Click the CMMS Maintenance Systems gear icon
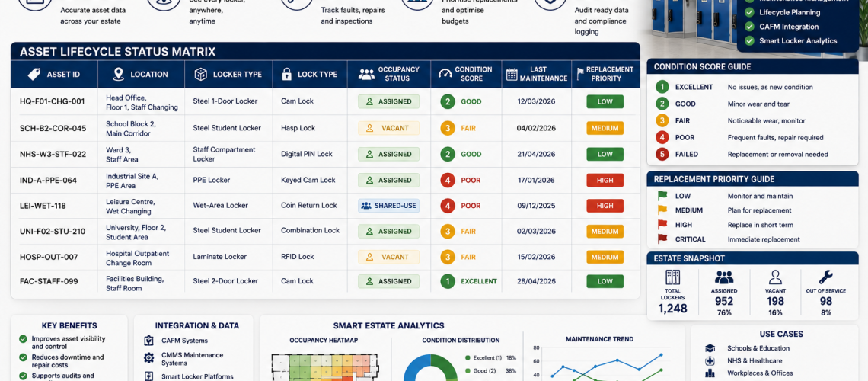 pyautogui.click(x=148, y=358)
